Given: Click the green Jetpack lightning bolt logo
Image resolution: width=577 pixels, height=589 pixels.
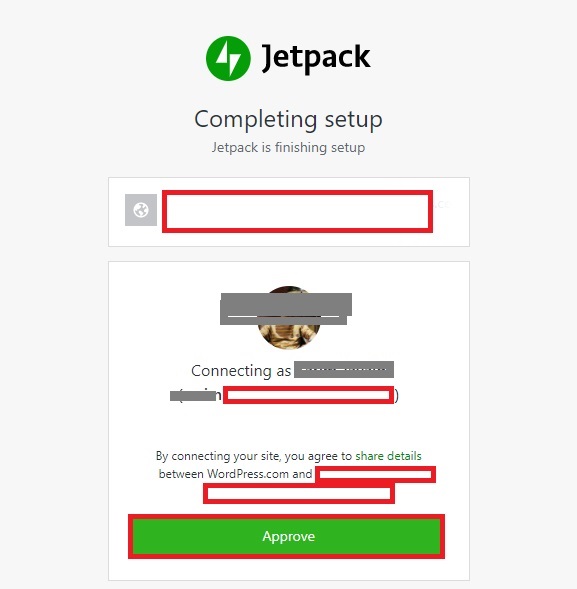Looking at the screenshot, I should (x=228, y=58).
